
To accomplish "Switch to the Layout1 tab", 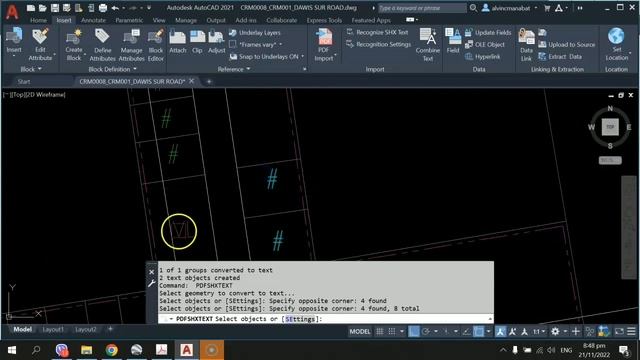I will (53, 329).
